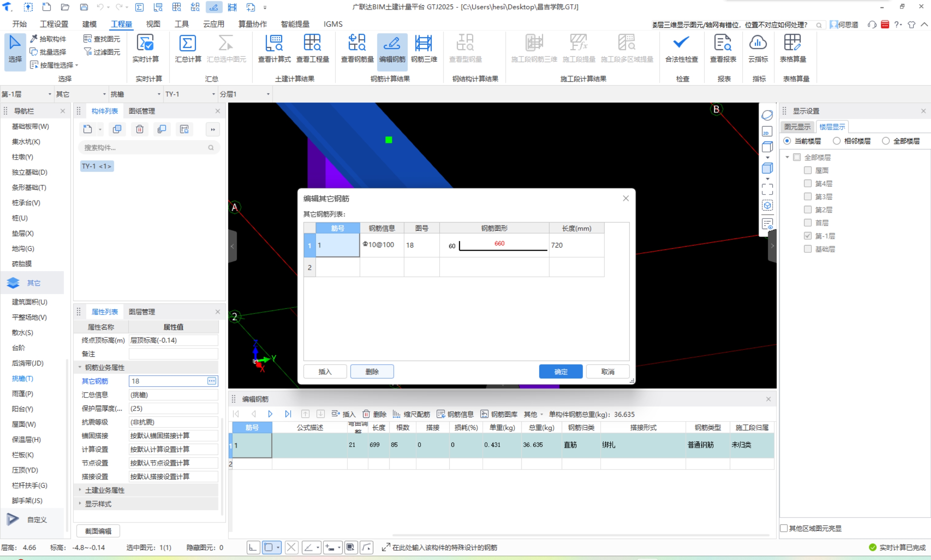Click 过滤图元 tool
The width and height of the screenshot is (931, 560).
coord(102,52)
